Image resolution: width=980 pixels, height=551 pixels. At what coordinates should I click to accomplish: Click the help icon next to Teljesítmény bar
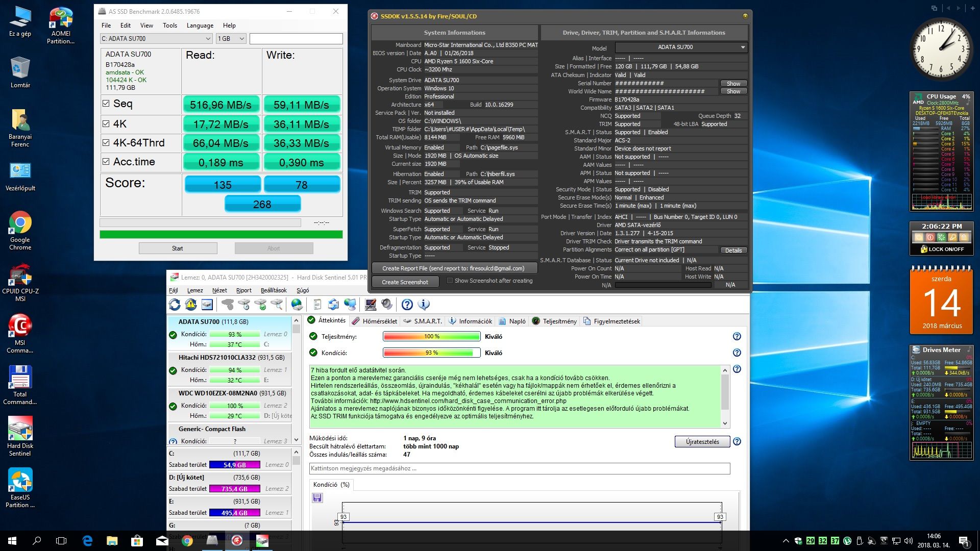click(x=737, y=336)
